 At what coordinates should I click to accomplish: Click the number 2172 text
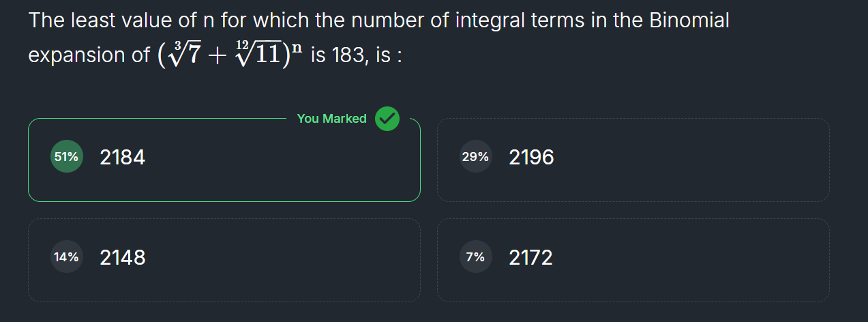pyautogui.click(x=530, y=258)
